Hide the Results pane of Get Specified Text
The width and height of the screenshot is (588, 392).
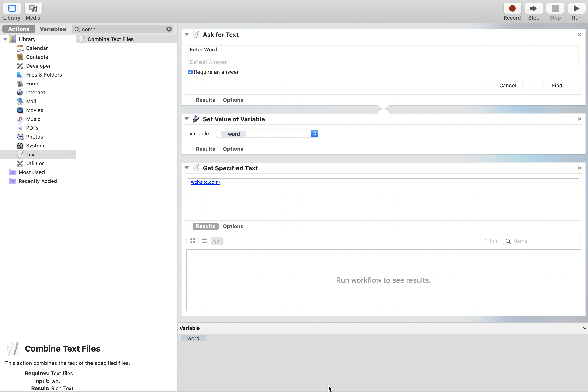205,226
